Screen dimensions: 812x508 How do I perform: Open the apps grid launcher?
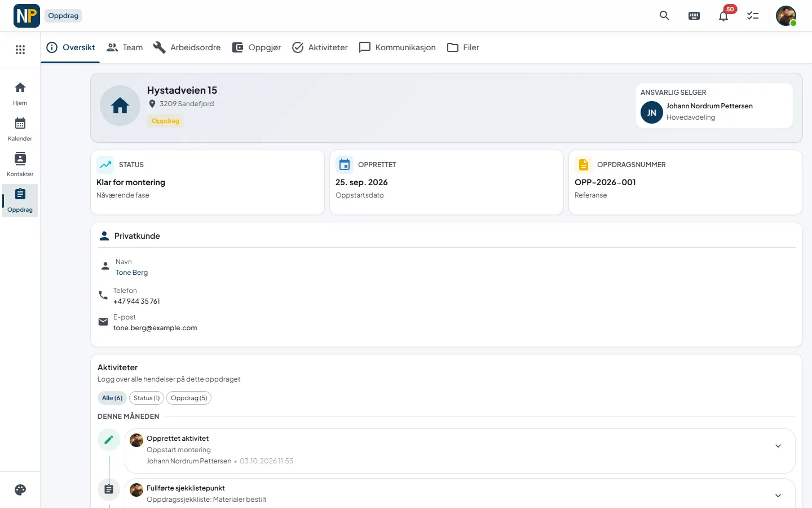click(20, 50)
